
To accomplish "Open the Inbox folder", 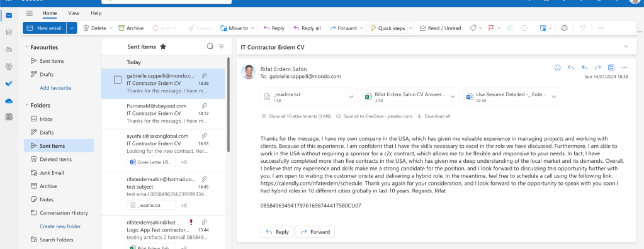I will pyautogui.click(x=59, y=119).
